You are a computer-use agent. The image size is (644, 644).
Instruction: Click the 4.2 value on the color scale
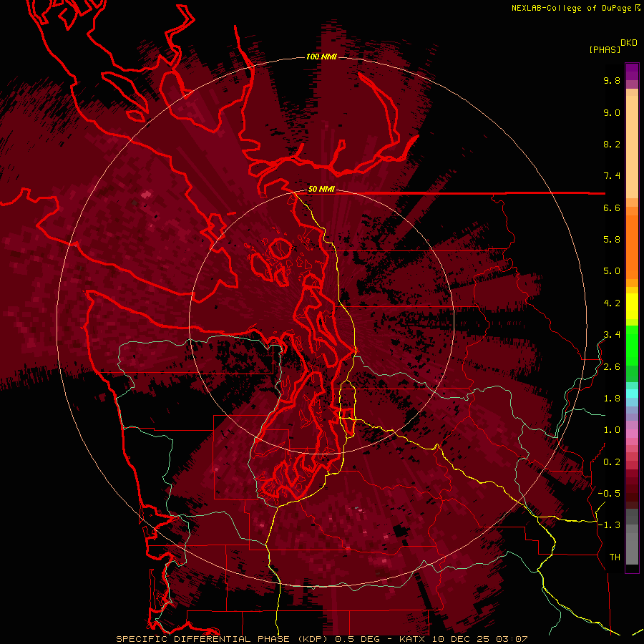612,303
